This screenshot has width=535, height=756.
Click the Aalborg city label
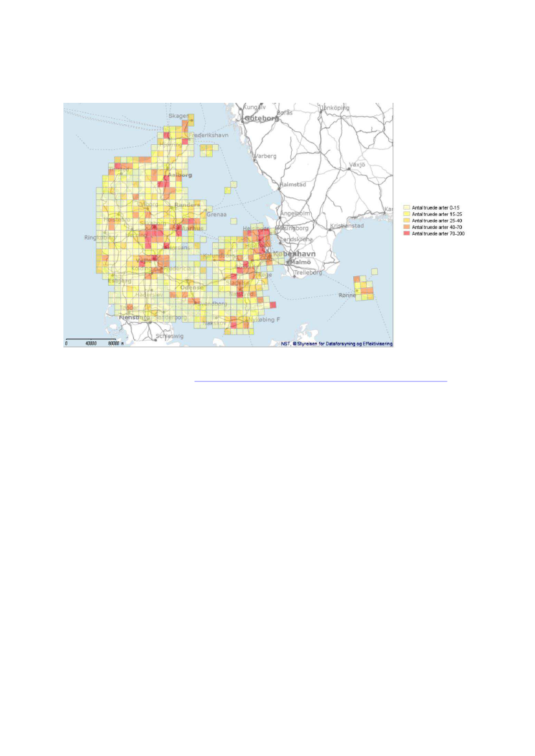[x=180, y=175]
